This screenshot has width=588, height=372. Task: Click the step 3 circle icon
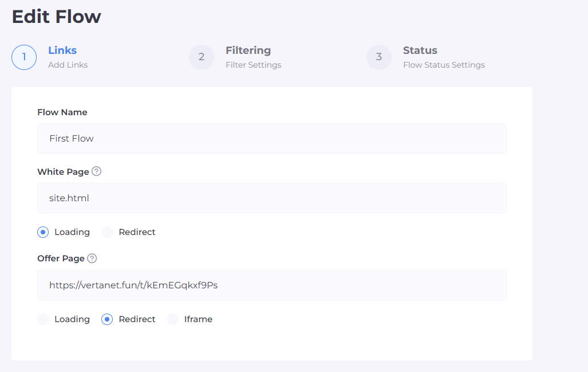(379, 57)
